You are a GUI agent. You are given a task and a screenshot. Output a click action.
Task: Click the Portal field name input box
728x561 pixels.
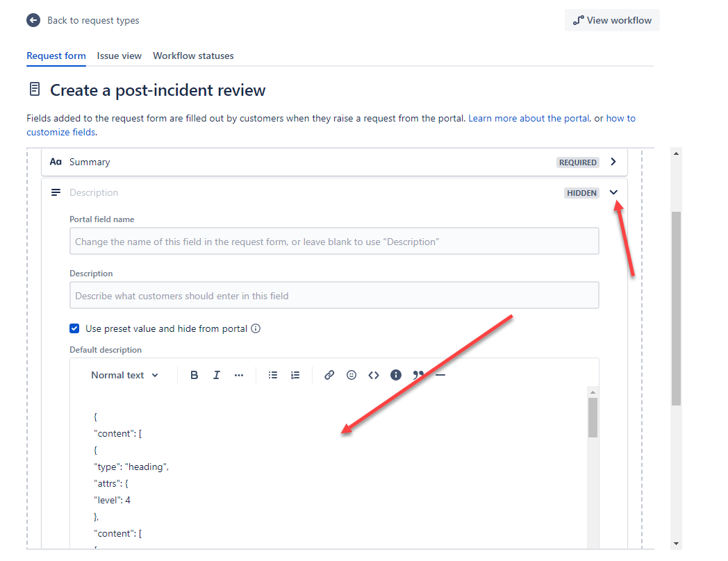point(333,241)
